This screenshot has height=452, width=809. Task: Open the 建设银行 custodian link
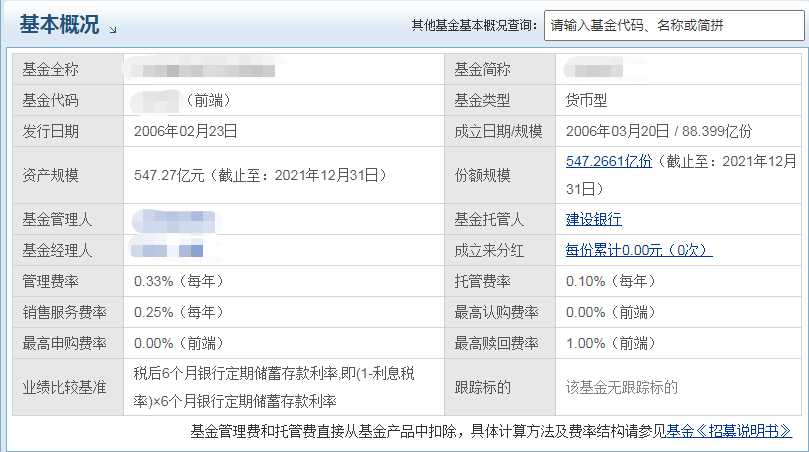(x=593, y=219)
